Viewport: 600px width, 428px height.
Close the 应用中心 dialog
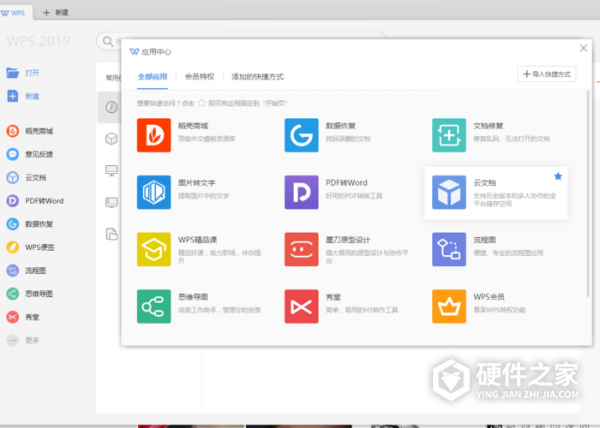coord(583,48)
